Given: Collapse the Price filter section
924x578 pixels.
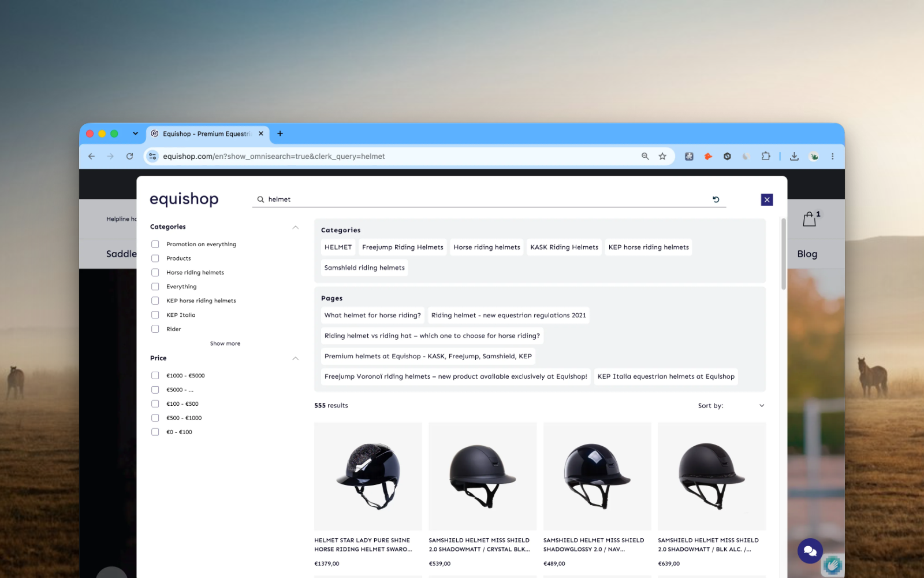Looking at the screenshot, I should point(296,358).
